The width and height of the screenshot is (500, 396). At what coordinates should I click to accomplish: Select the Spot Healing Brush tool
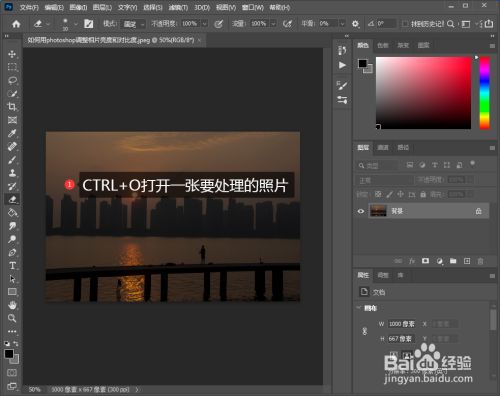pos(12,146)
